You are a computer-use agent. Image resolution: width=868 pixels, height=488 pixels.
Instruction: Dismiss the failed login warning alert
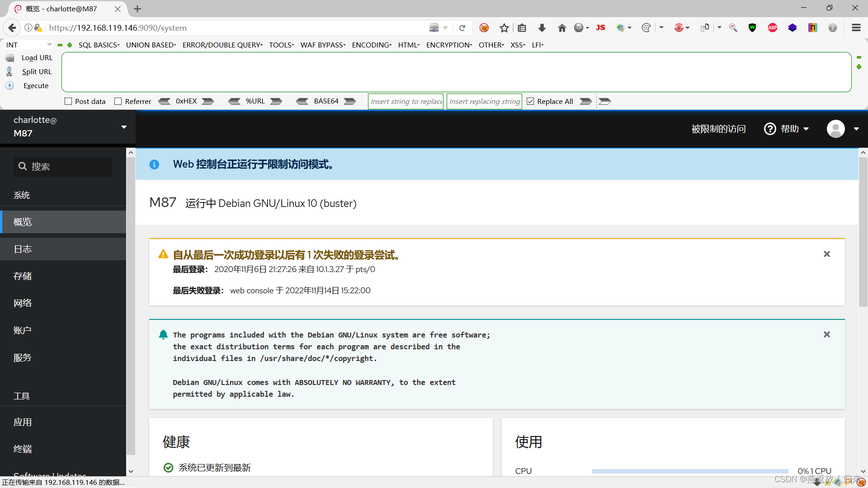click(x=826, y=254)
